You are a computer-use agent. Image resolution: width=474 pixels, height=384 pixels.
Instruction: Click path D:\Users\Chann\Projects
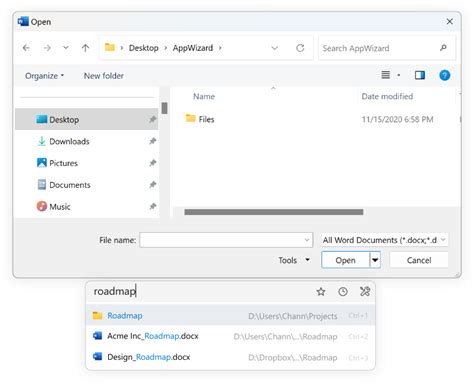tap(293, 316)
